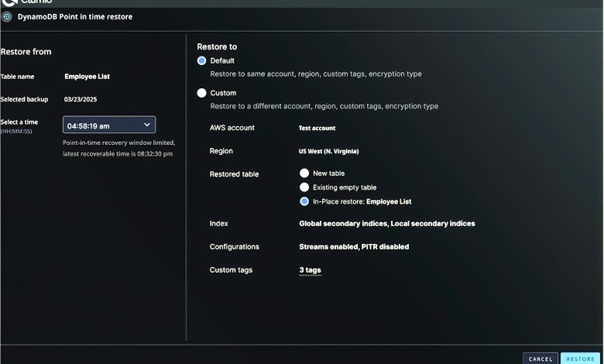604x364 pixels.
Task: Choose the Existing empty table option
Action: tap(304, 187)
